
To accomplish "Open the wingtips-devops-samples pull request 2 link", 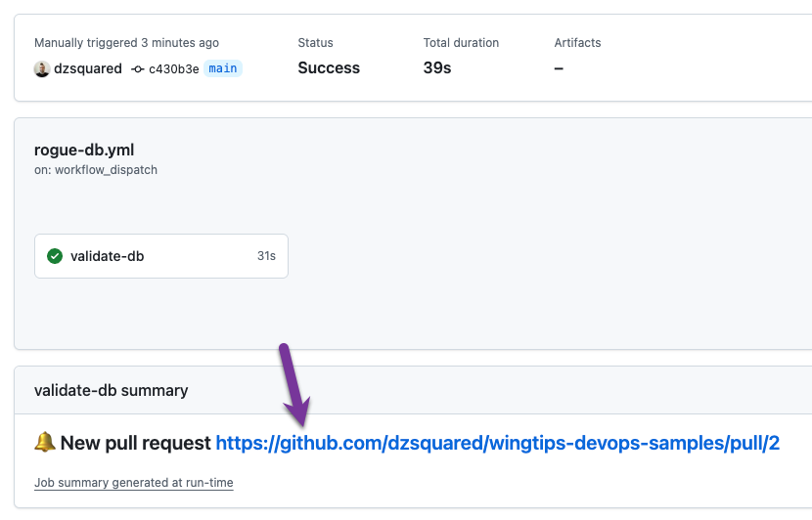I will click(x=497, y=443).
